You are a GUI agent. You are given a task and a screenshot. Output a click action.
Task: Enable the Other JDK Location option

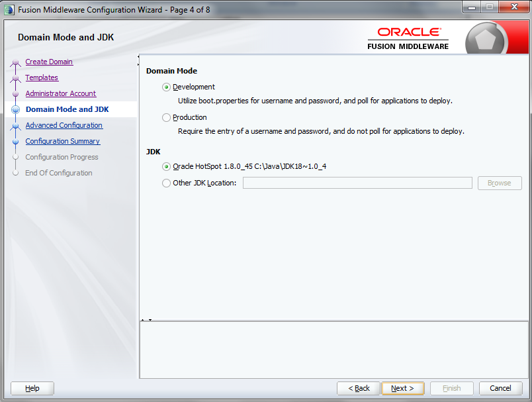(165, 183)
